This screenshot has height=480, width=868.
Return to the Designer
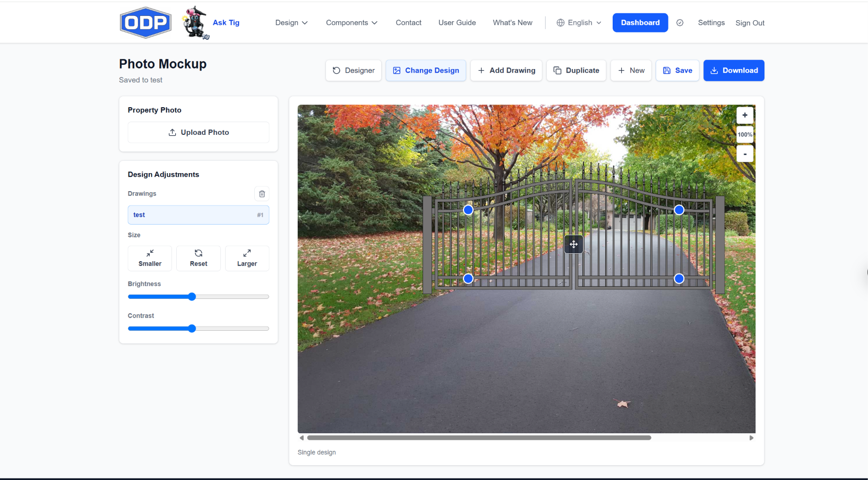pyautogui.click(x=354, y=70)
